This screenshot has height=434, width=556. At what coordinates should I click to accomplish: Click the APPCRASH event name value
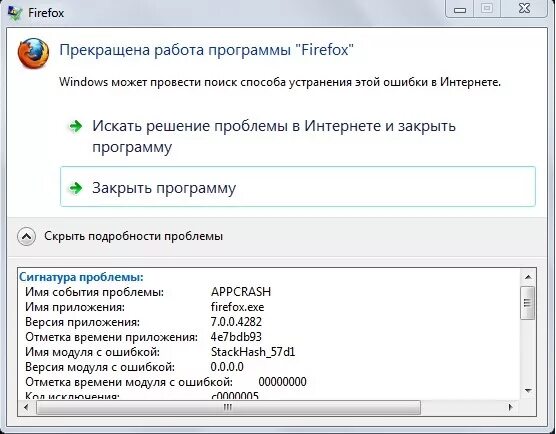click(x=241, y=292)
